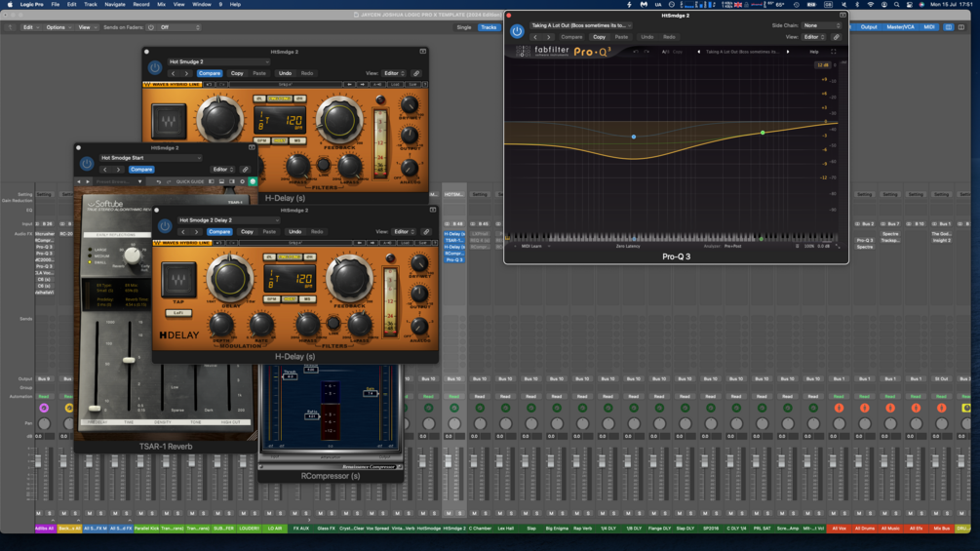Open the Track menu in menu bar
Image resolution: width=980 pixels, height=551 pixels.
pos(91,4)
